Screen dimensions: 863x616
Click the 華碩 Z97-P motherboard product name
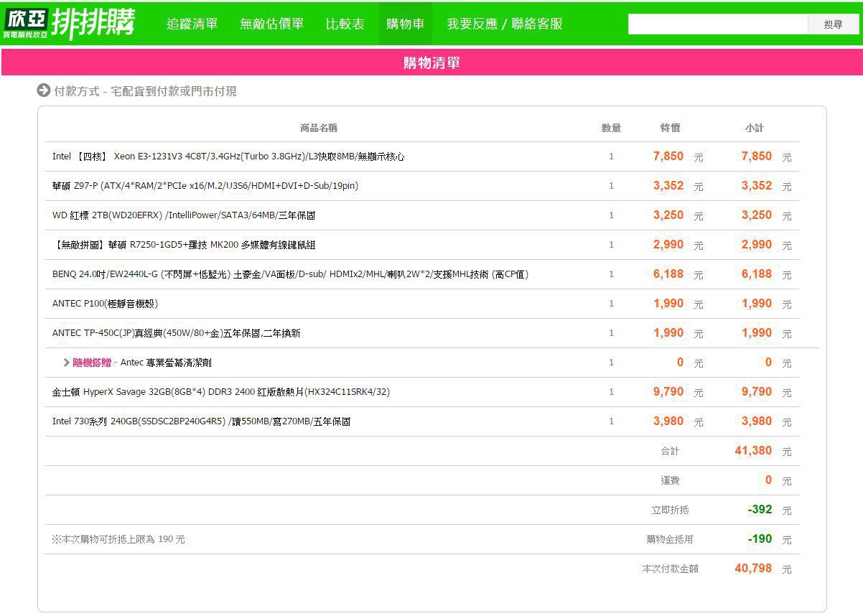pos(205,186)
